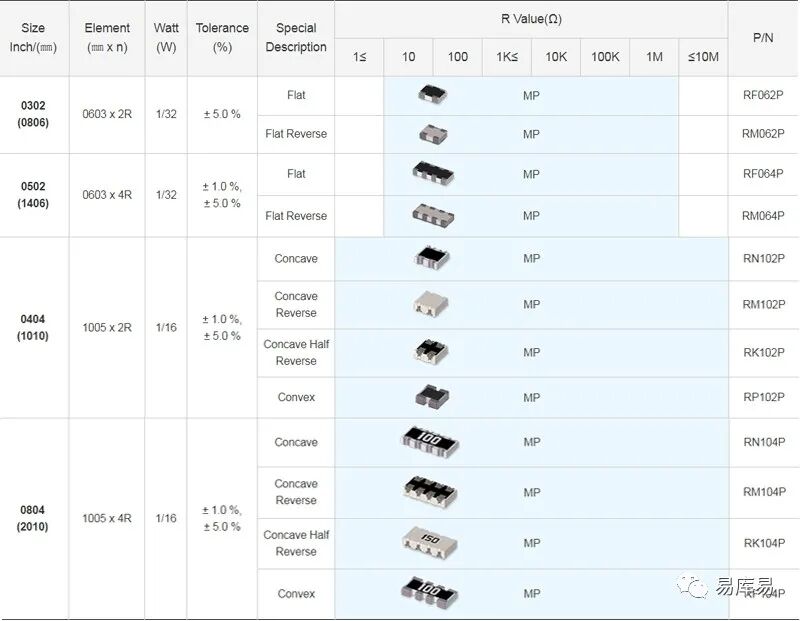
Task: Click the 0804 (2010) size cell
Action: tap(32, 518)
